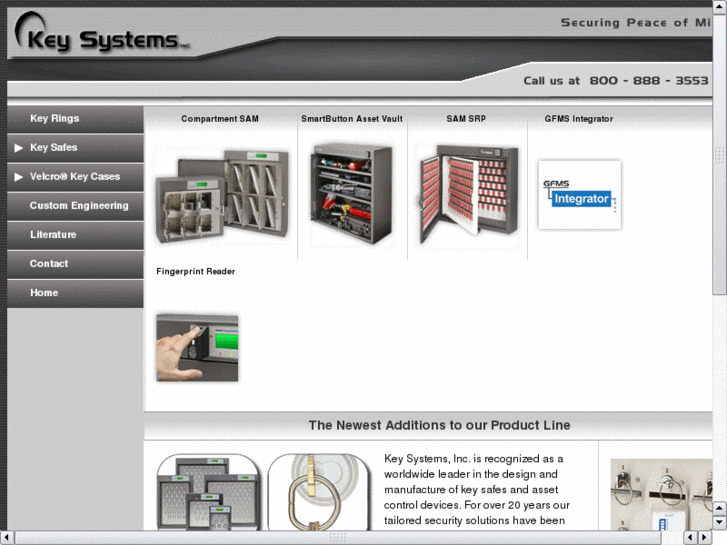Click the GFMS Integrator logo image
Screen dimensions: 727x545
click(x=580, y=194)
